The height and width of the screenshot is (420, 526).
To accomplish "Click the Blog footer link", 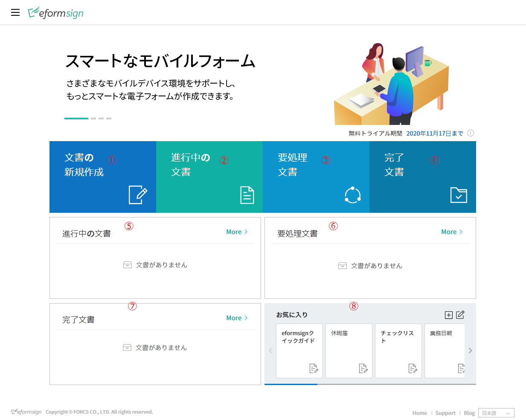I will [x=469, y=413].
